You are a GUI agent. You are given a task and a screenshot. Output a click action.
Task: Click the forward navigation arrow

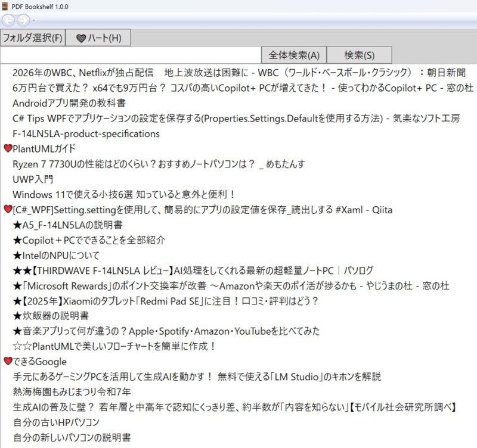pos(23,20)
